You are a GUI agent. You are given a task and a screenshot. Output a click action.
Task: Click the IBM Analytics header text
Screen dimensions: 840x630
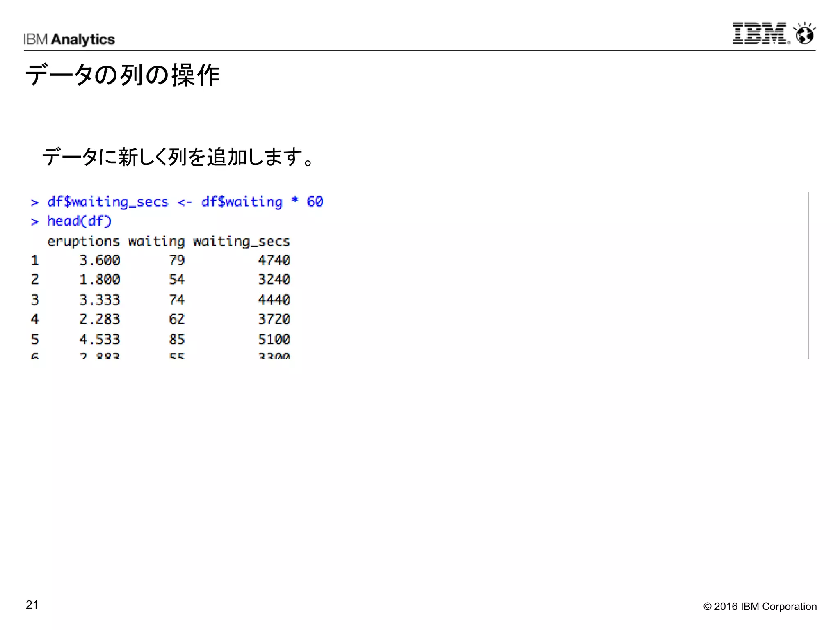(x=69, y=39)
